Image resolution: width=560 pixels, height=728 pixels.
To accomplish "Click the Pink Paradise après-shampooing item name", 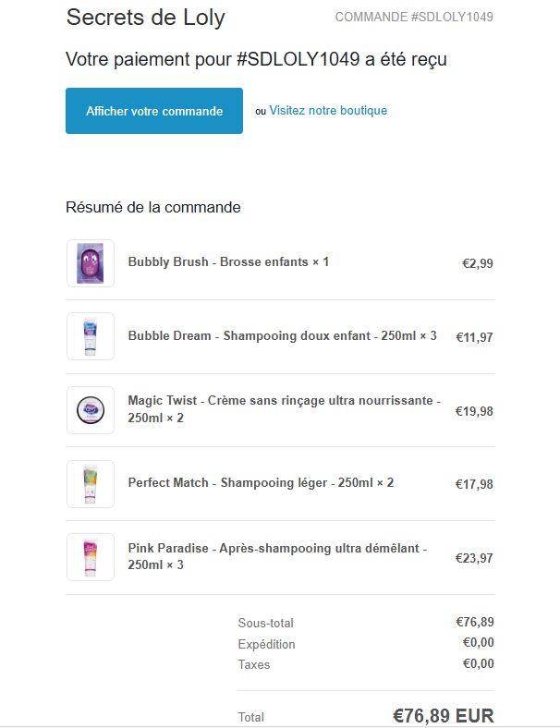I will tap(277, 556).
